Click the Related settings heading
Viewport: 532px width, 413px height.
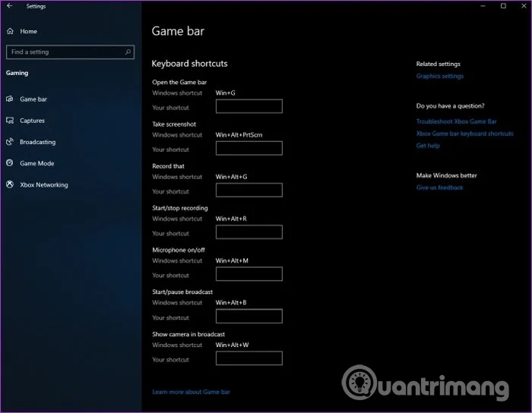tap(439, 64)
